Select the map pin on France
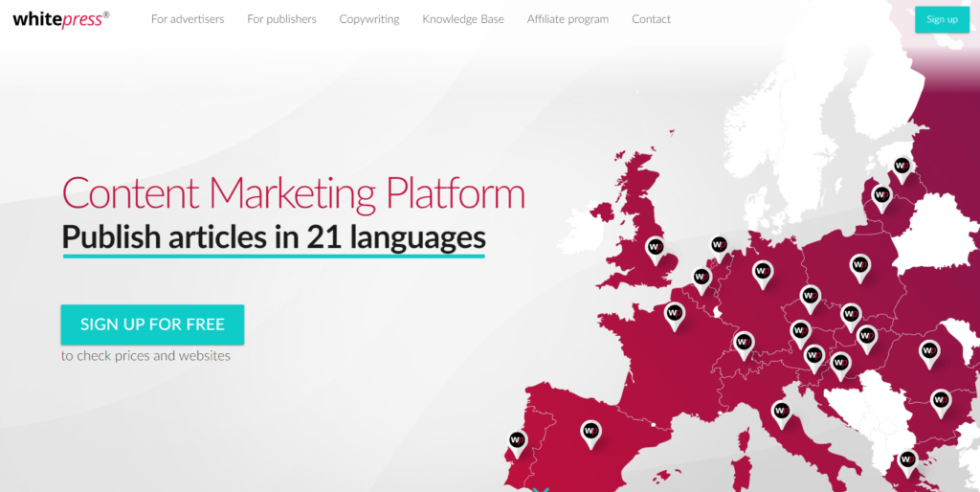This screenshot has height=492, width=980. (x=675, y=316)
